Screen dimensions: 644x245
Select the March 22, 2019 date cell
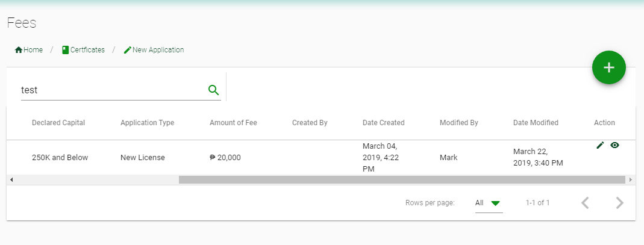[x=538, y=158]
